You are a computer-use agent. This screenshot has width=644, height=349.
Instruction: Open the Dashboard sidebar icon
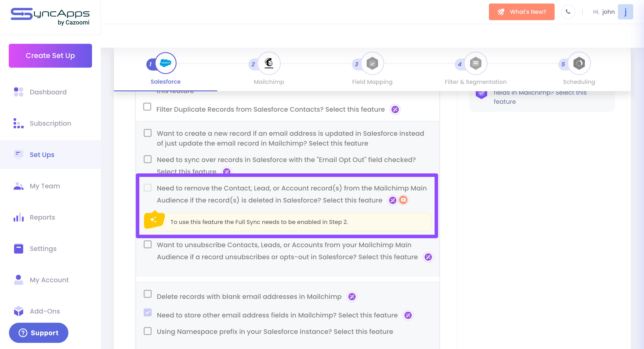click(18, 92)
